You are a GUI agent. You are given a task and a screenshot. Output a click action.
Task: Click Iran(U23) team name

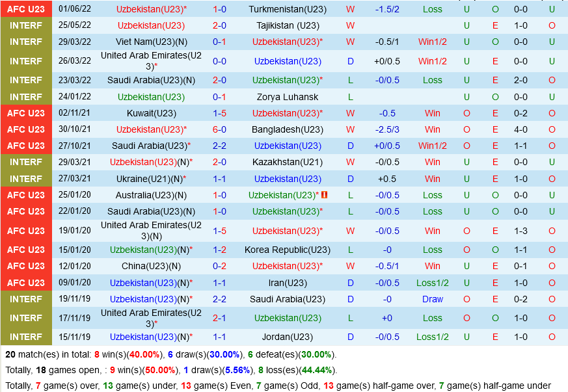(288, 283)
